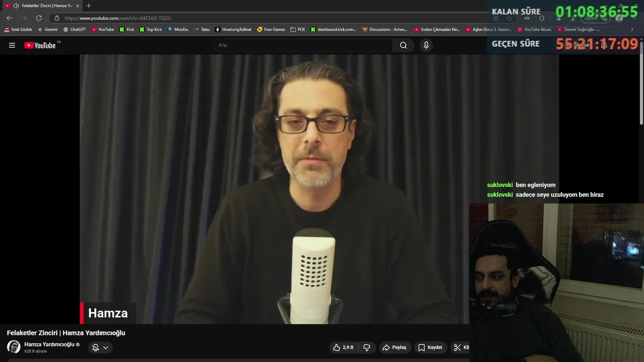644x362 pixels.
Task: Open Tabu bookmark
Action: (202, 30)
